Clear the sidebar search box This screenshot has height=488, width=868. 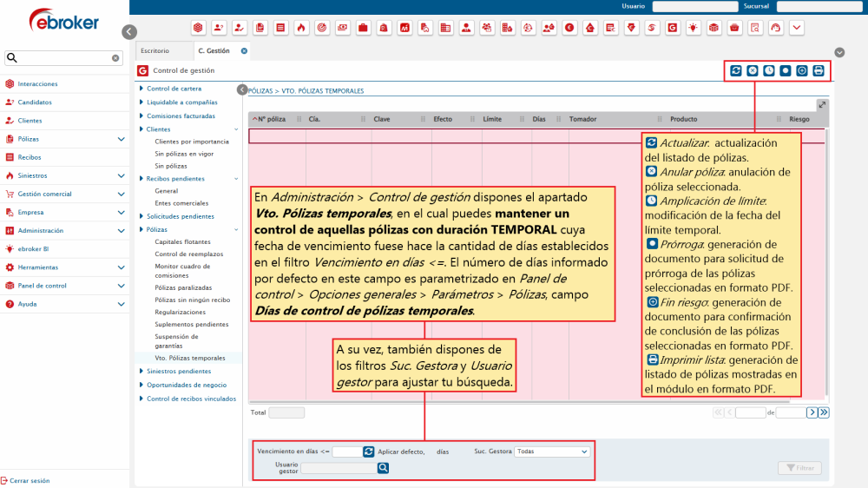click(115, 58)
